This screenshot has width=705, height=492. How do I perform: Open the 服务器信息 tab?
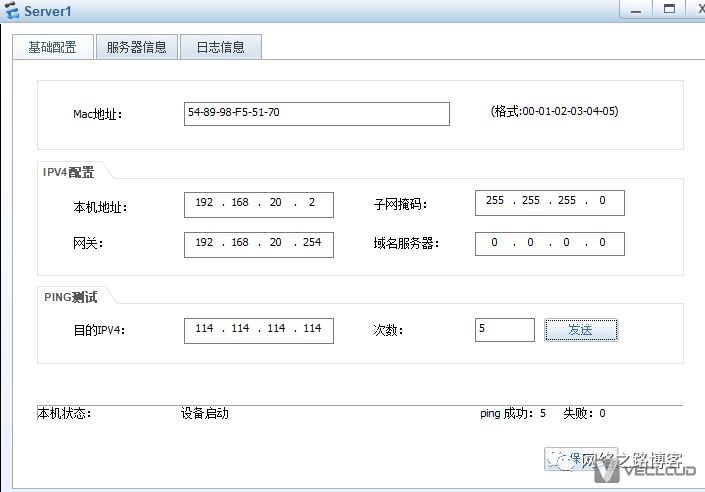click(137, 47)
